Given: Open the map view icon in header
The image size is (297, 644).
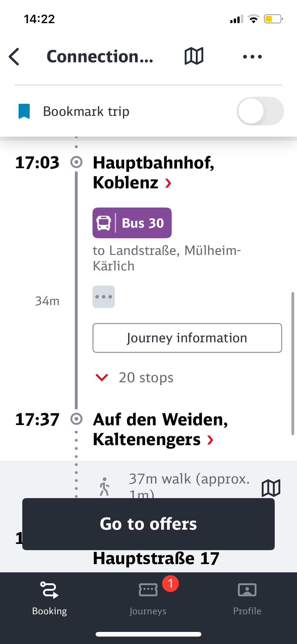Looking at the screenshot, I should [194, 56].
